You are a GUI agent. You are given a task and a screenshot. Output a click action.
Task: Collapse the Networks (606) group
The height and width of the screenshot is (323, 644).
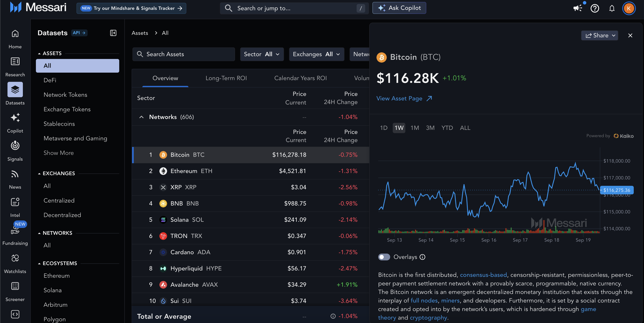(141, 117)
